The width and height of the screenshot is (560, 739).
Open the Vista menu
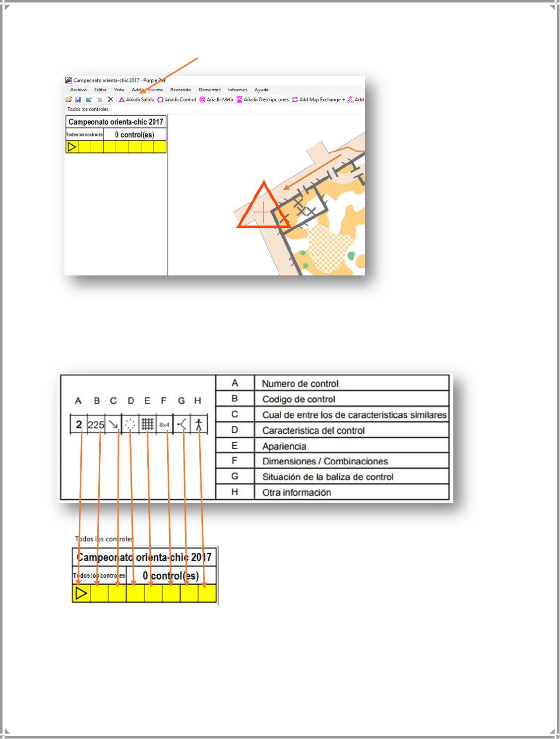click(119, 90)
